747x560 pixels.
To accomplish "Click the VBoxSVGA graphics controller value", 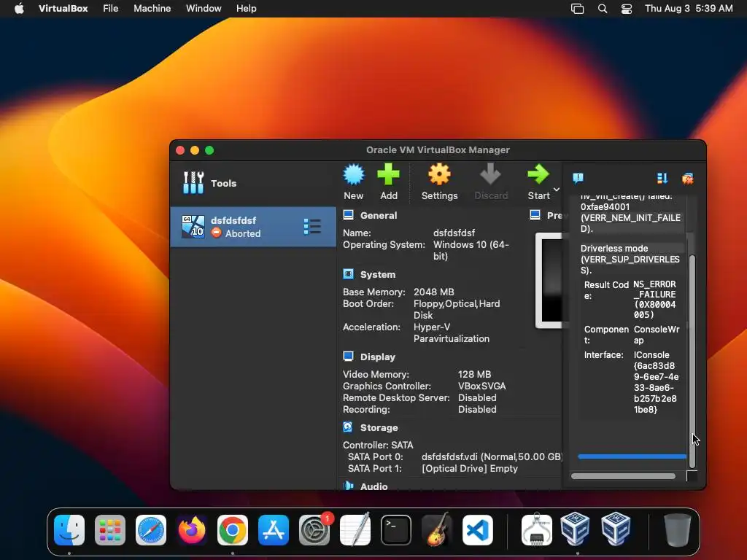I will click(x=481, y=386).
